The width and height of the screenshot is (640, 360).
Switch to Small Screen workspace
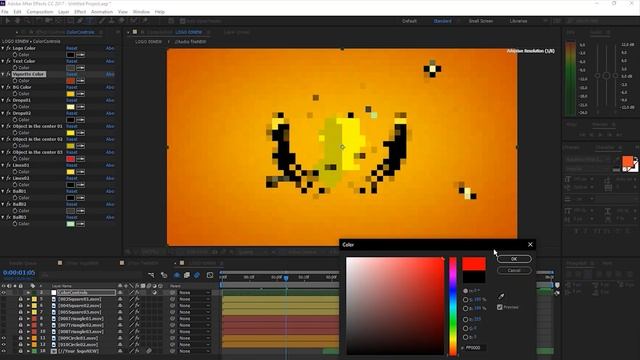[481, 21]
